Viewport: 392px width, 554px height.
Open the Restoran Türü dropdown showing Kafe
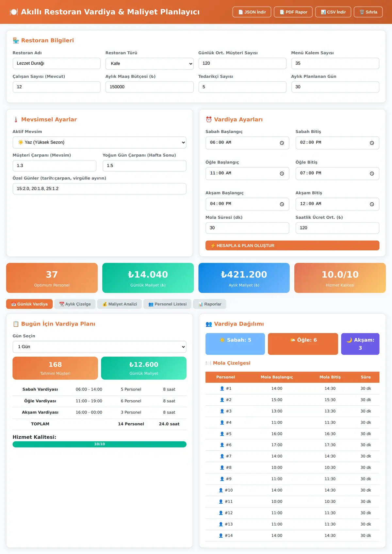pyautogui.click(x=150, y=64)
